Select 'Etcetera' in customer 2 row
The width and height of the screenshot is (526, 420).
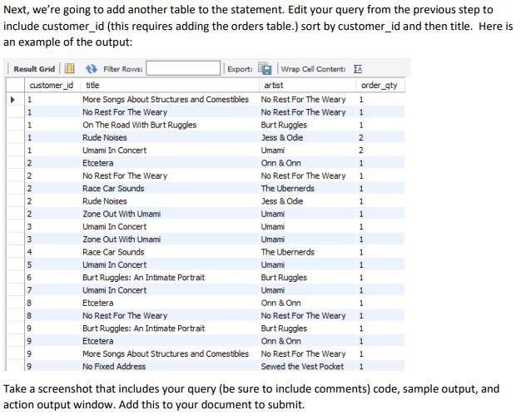(x=98, y=163)
